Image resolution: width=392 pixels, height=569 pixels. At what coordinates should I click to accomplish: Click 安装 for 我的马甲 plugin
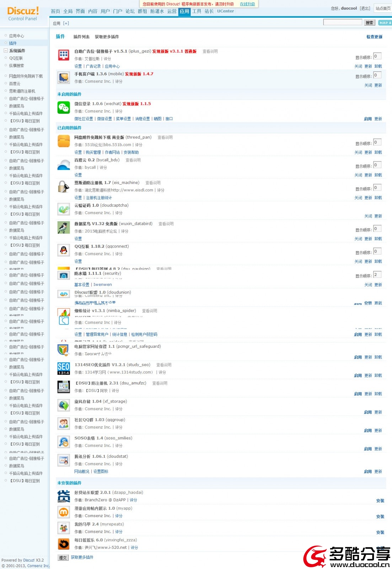380,532
